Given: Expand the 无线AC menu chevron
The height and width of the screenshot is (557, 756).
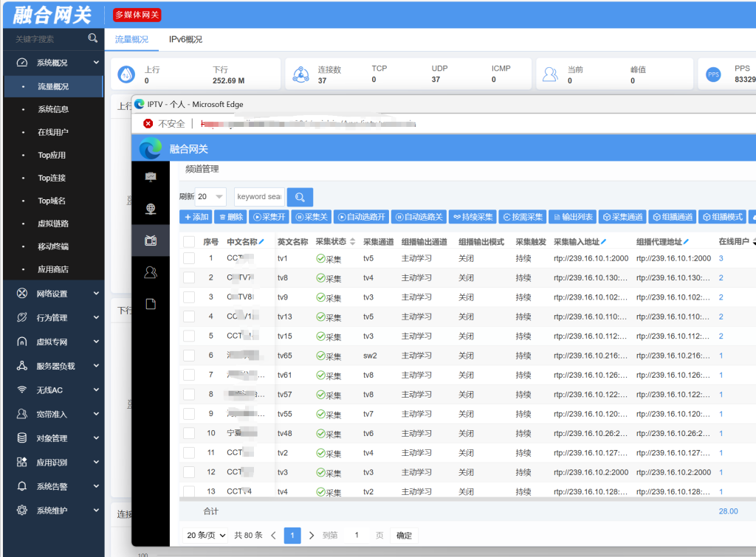Looking at the screenshot, I should pos(96,390).
